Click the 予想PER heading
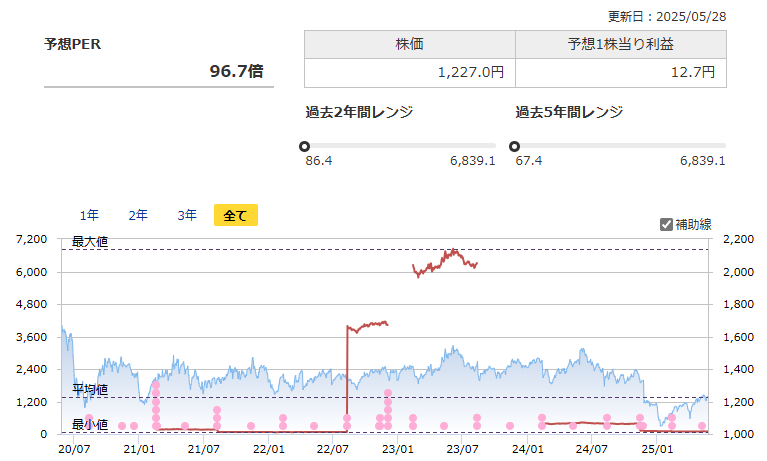 point(72,44)
